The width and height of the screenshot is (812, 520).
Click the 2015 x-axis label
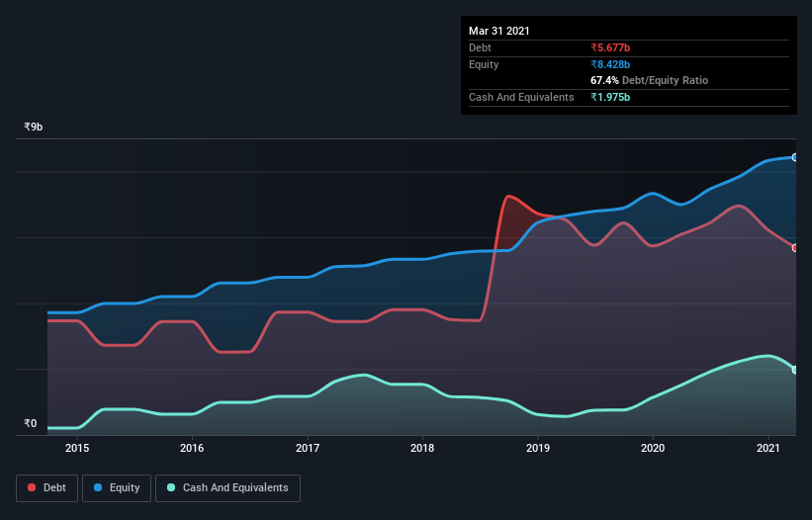[77, 448]
